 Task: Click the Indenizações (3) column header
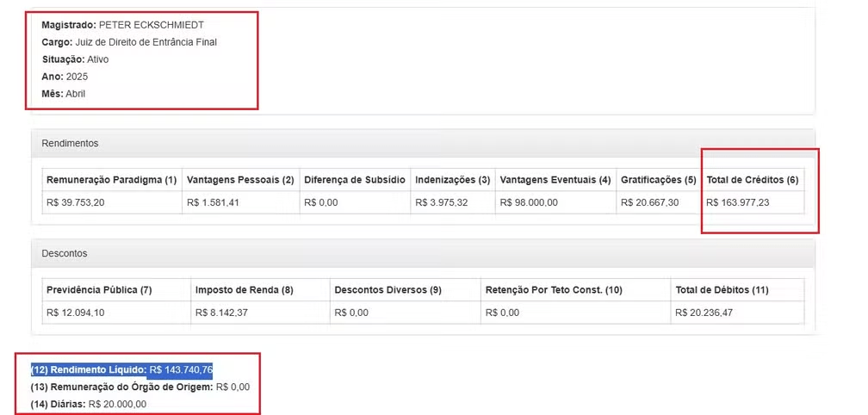(452, 180)
